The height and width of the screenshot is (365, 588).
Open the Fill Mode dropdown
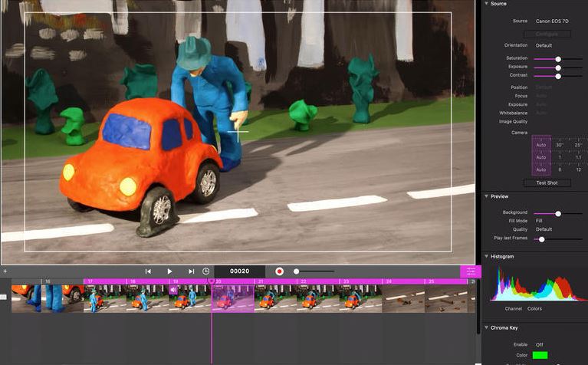tap(539, 221)
